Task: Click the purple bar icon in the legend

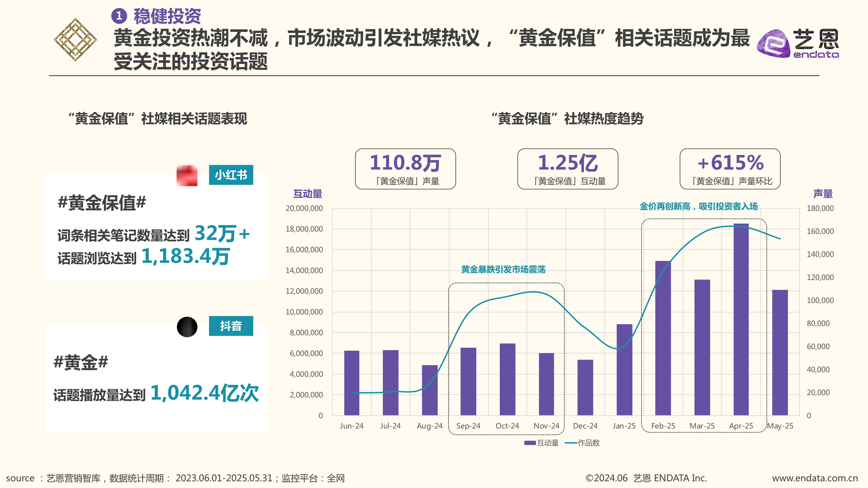Action: click(x=530, y=444)
